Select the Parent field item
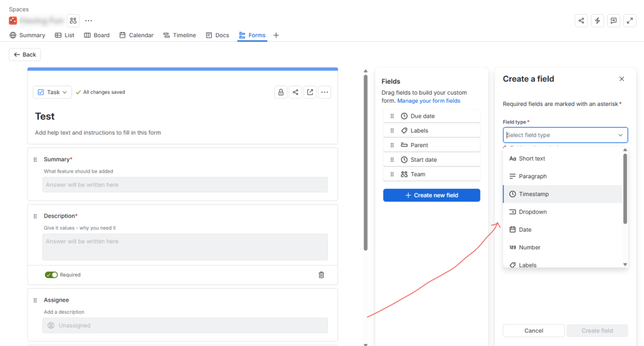The height and width of the screenshot is (346, 644). pos(432,145)
